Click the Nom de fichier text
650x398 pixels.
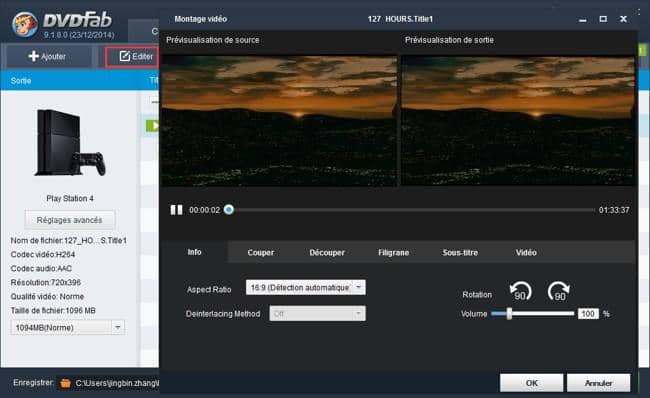click(68, 240)
